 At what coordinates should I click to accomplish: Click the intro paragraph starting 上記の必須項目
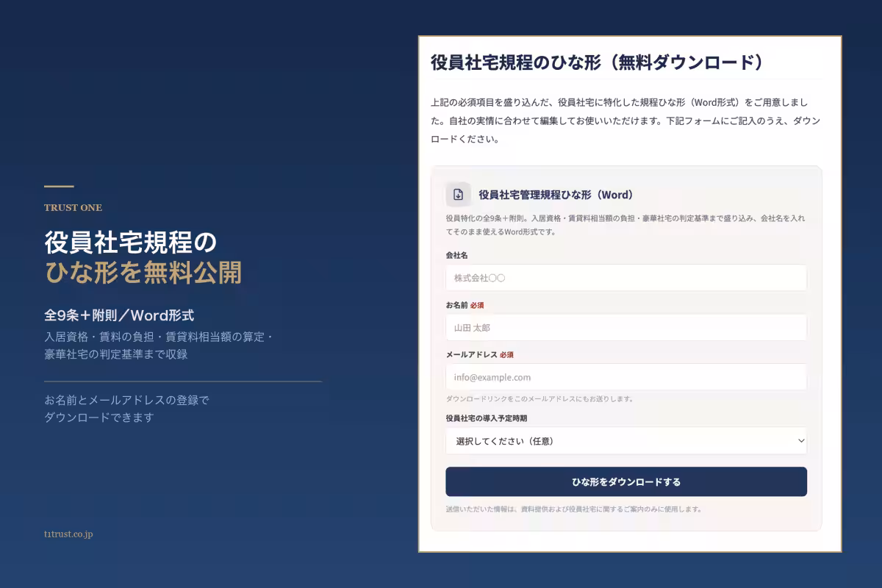pyautogui.click(x=625, y=121)
